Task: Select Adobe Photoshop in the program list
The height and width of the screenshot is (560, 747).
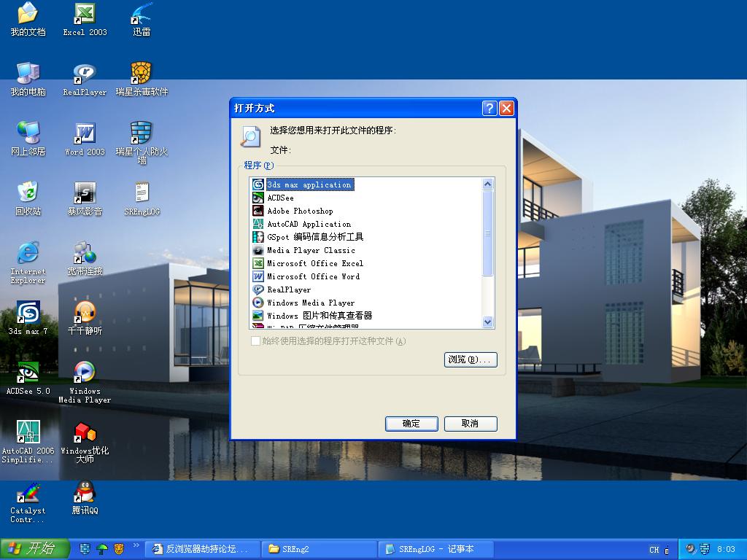Action: click(x=299, y=211)
